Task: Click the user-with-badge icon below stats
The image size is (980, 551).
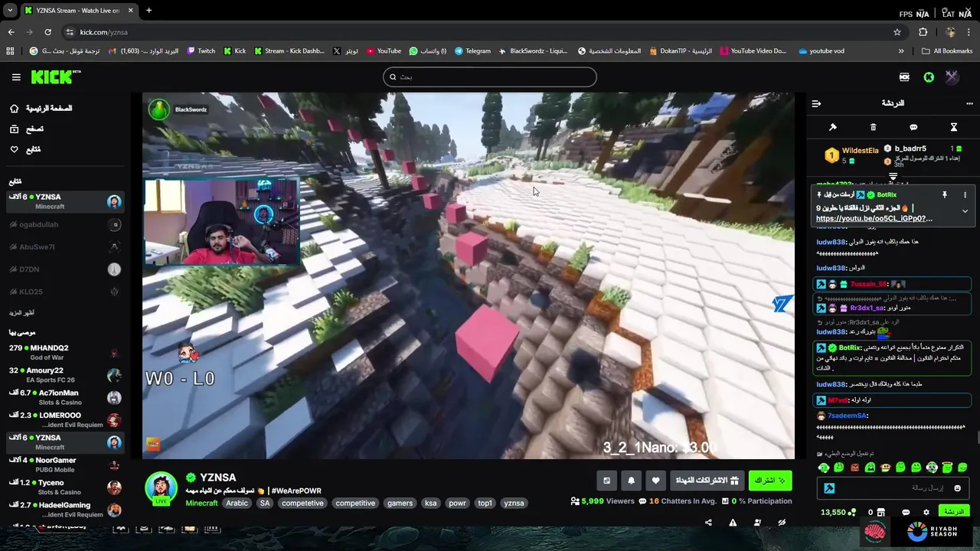Action: point(757,523)
